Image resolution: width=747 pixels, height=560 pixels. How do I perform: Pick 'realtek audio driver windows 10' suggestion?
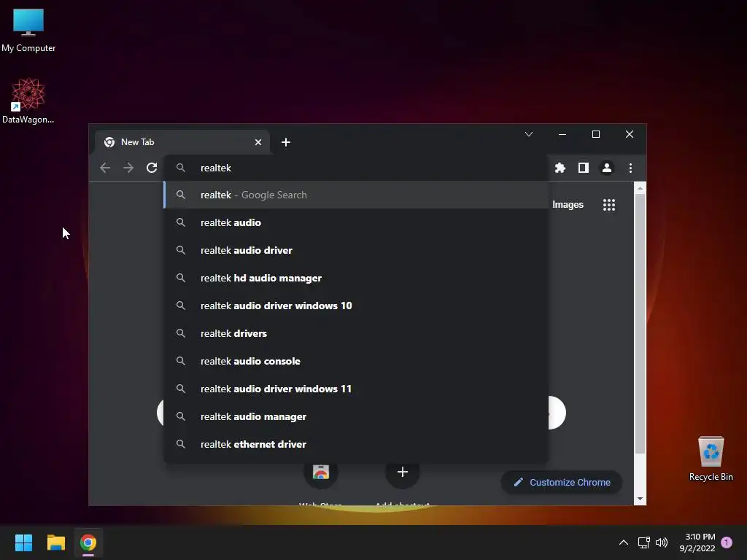click(x=355, y=306)
